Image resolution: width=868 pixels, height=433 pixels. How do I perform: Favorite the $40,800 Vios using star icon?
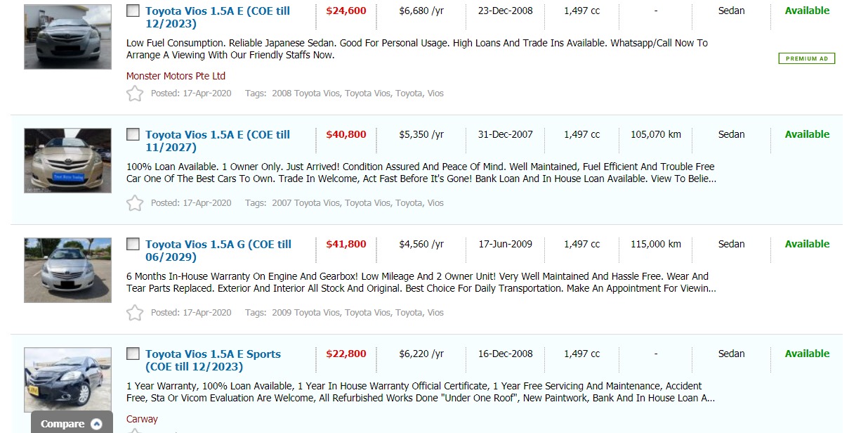pyautogui.click(x=135, y=203)
